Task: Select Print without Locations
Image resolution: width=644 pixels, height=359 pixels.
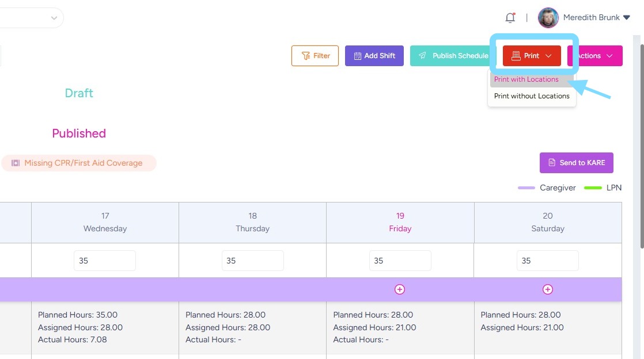Action: click(532, 96)
